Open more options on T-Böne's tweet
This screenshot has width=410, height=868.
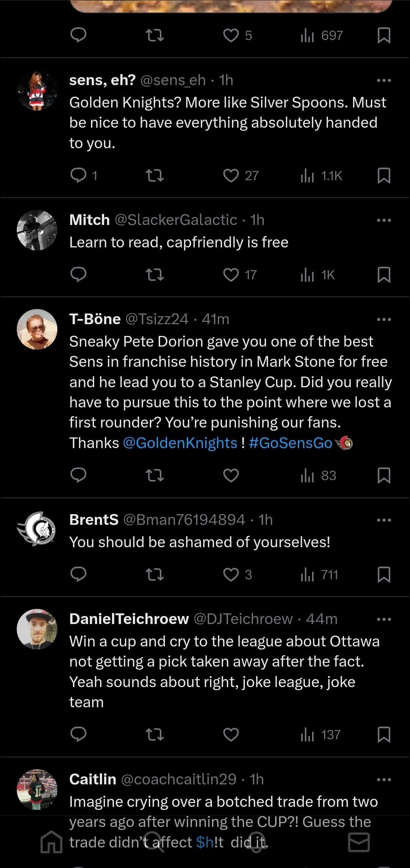[x=384, y=319]
